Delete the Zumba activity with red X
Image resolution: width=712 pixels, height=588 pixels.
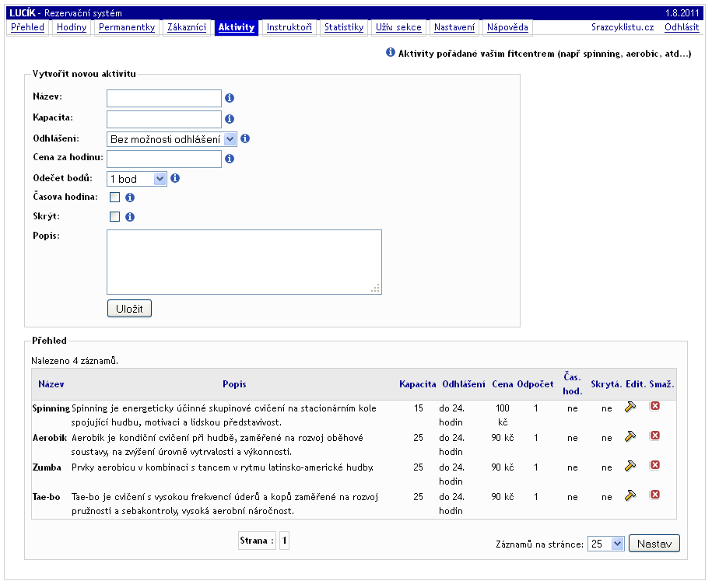pyautogui.click(x=654, y=465)
